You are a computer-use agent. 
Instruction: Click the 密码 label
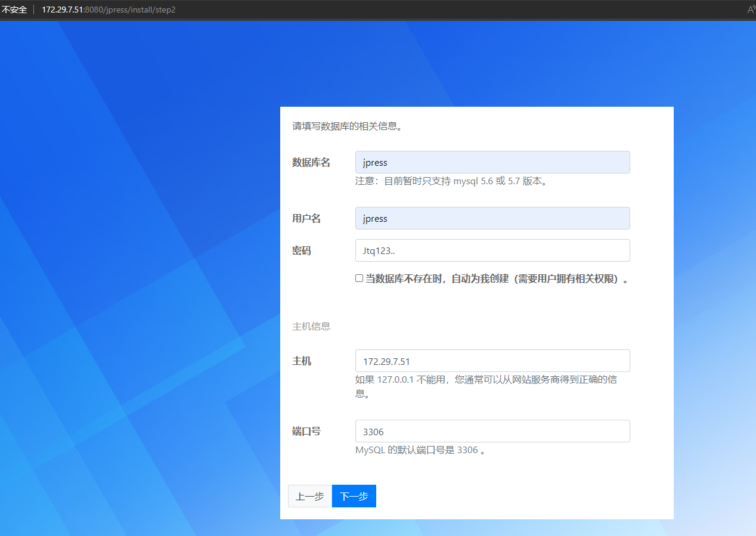[302, 250]
